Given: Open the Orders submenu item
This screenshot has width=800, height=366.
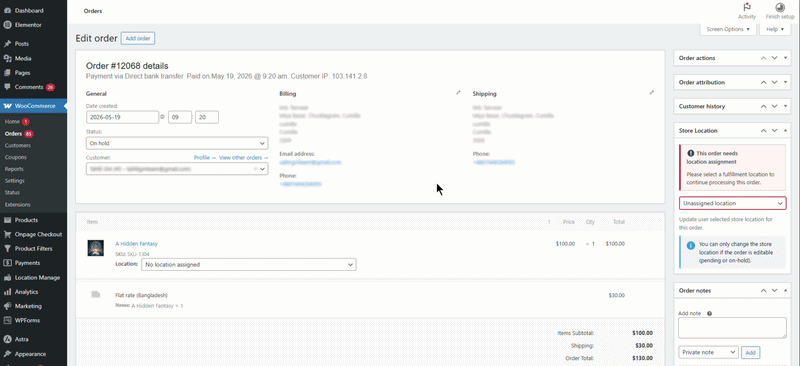Looking at the screenshot, I should 13,134.
